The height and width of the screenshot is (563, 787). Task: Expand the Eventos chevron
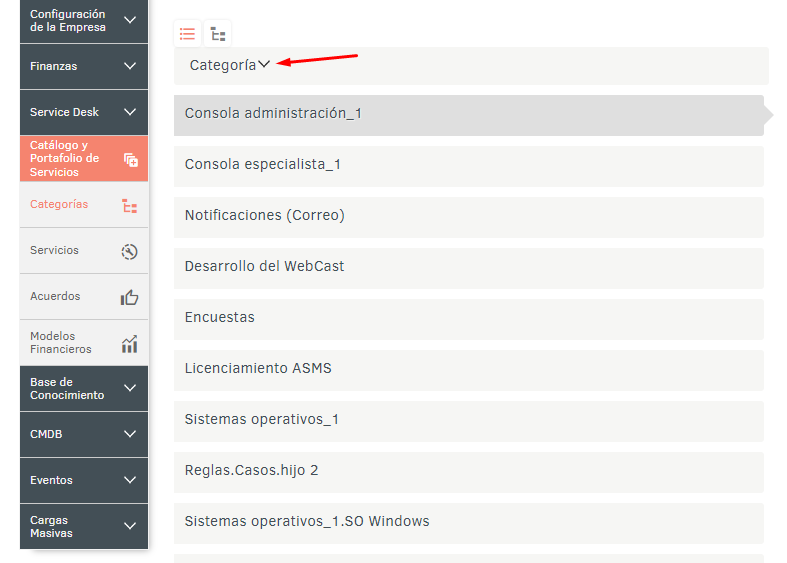(x=130, y=480)
